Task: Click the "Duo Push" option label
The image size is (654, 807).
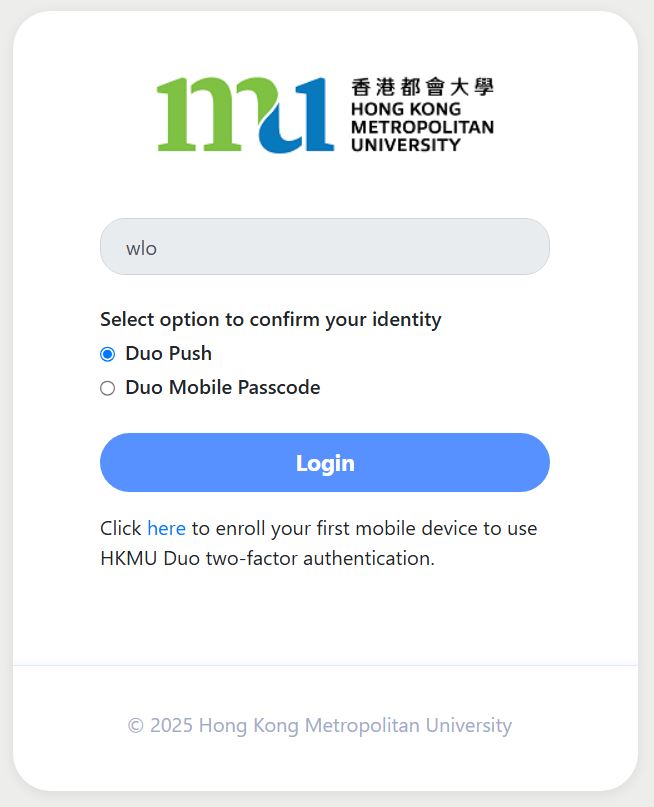Action: coord(168,353)
